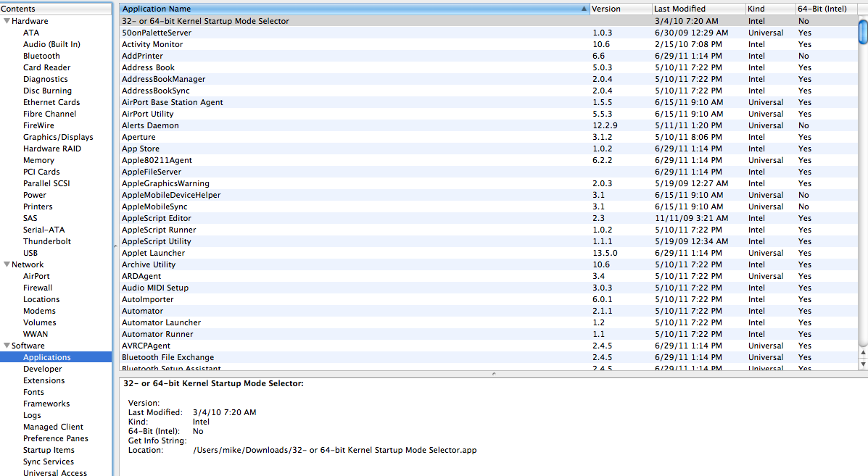Click the blue vertical scrollbar thumb
The image size is (868, 476).
click(x=863, y=31)
